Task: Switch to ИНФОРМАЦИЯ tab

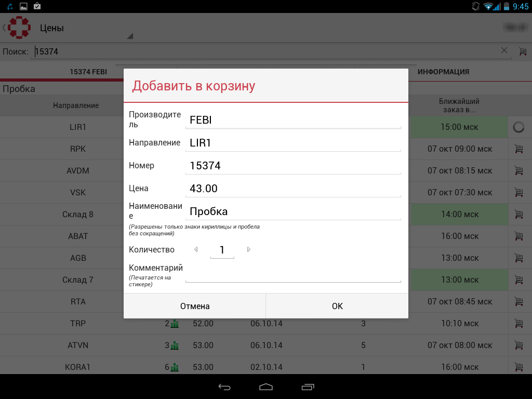Action: (x=443, y=72)
